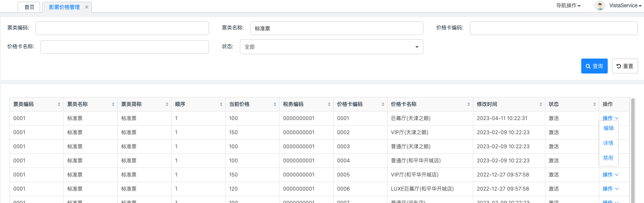The height and width of the screenshot is (203, 644).
Task: Expand the 状态 dropdown showing 全部
Action: (331, 47)
